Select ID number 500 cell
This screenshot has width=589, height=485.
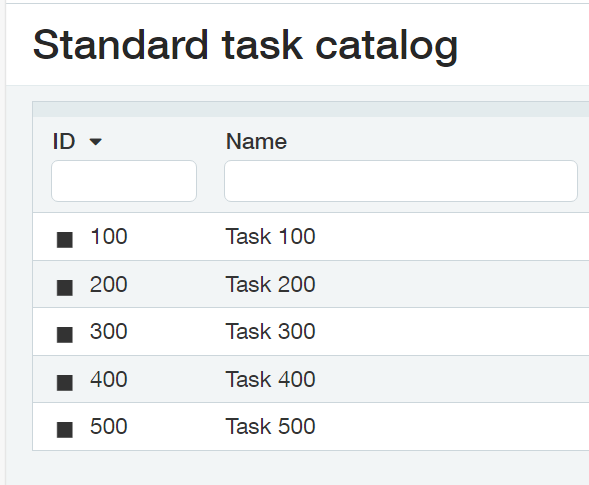tap(109, 426)
